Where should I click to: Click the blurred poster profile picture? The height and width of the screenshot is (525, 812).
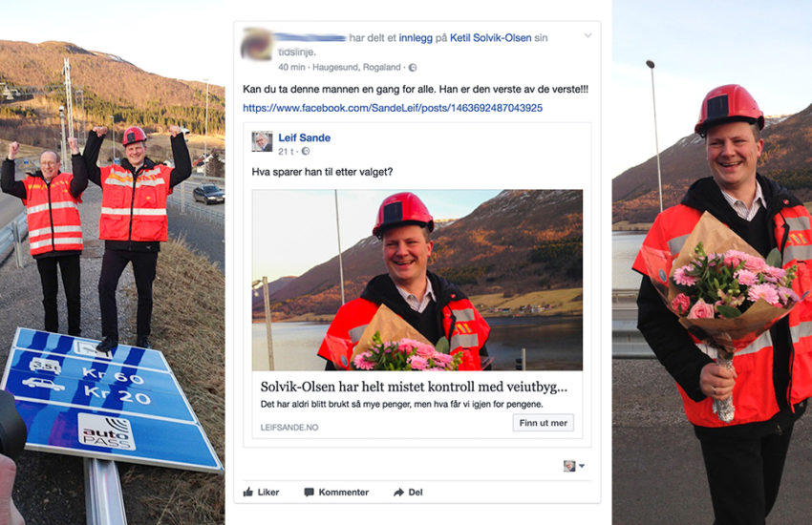(x=257, y=45)
